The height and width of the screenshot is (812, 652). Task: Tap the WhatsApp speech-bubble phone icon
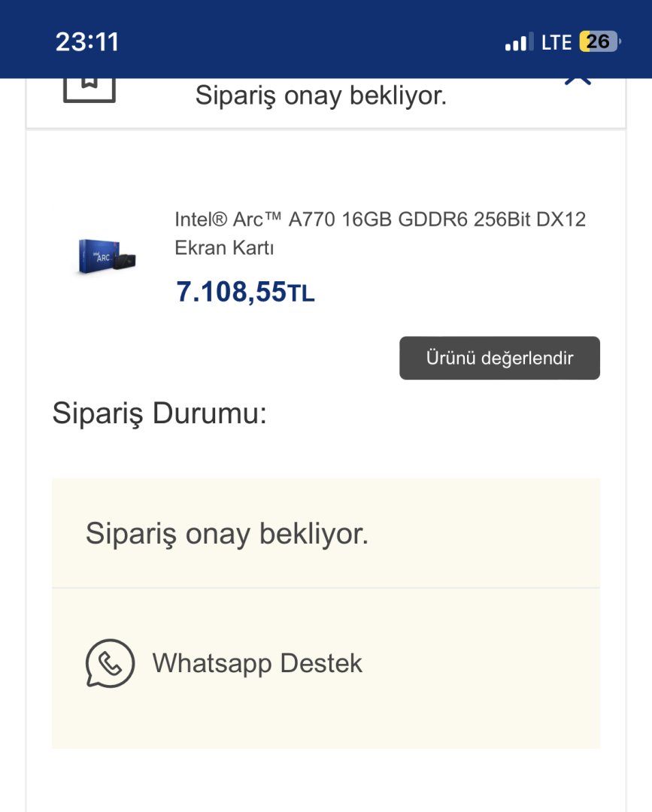110,663
